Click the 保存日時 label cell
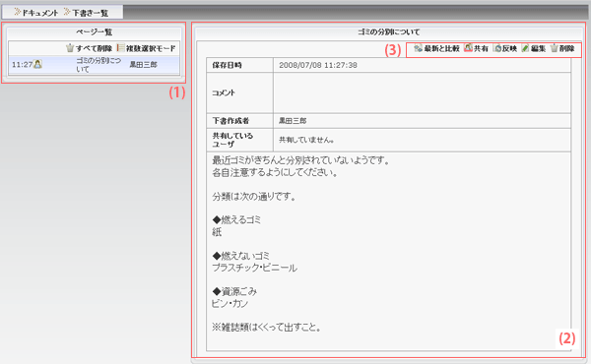This screenshot has width=591, height=364. pos(239,65)
